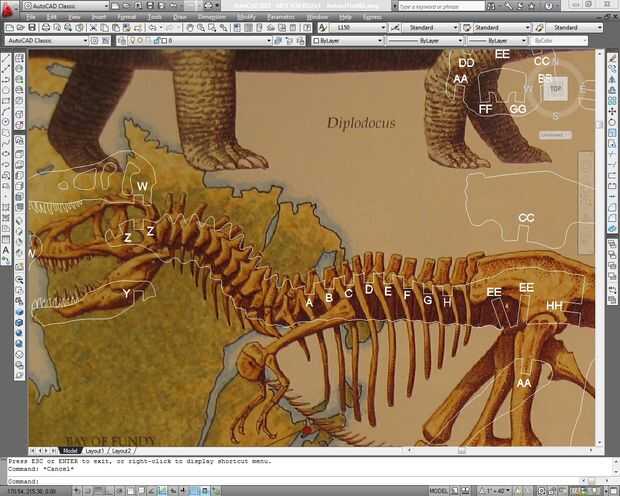Viewport: 620px width, 496px height.
Task: Toggle Object Snap Tracking in status bar
Action: [x=152, y=491]
